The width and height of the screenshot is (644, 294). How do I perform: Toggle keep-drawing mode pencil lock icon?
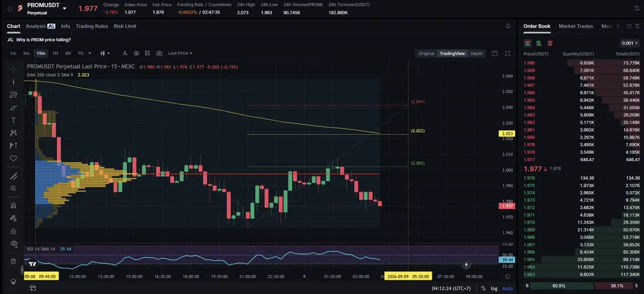tap(13, 218)
